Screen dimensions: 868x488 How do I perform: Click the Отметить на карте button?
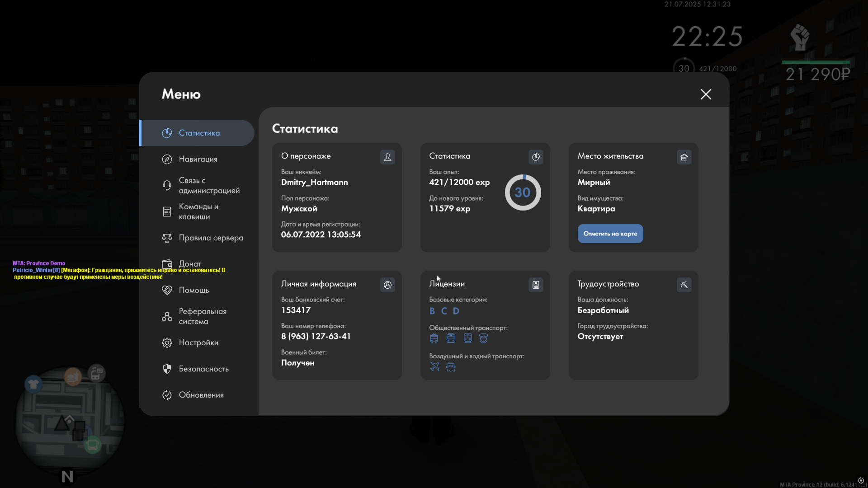pyautogui.click(x=610, y=234)
